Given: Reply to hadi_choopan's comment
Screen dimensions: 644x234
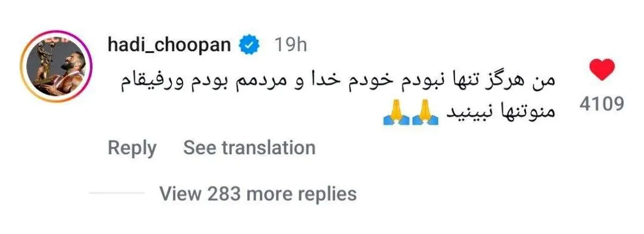Looking at the screenshot, I should click(132, 148).
